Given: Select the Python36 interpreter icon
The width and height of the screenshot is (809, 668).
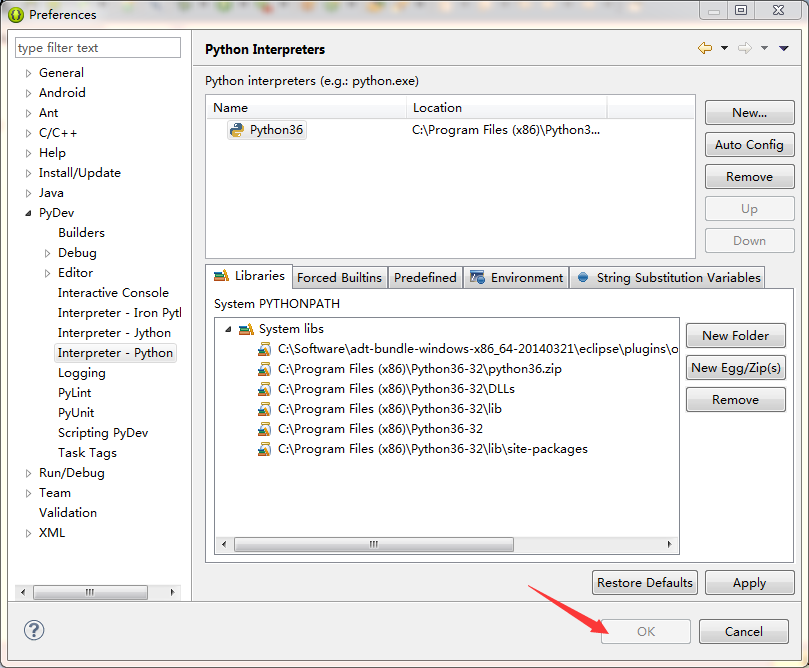Looking at the screenshot, I should [237, 130].
